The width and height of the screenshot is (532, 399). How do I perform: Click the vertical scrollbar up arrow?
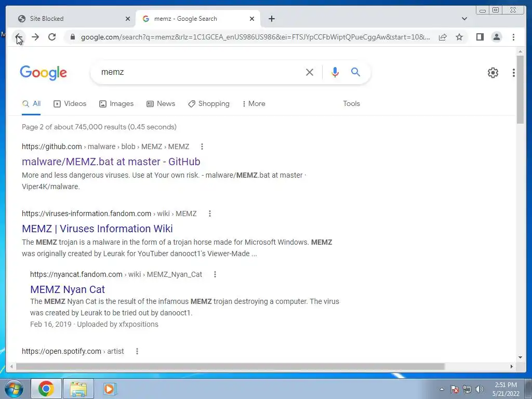(x=520, y=51)
